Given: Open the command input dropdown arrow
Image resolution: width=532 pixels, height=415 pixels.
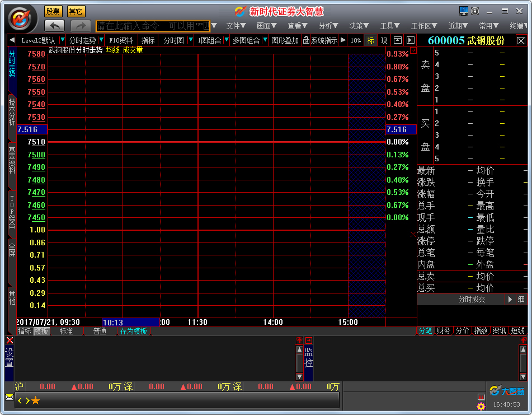Looking at the screenshot, I should [214, 26].
